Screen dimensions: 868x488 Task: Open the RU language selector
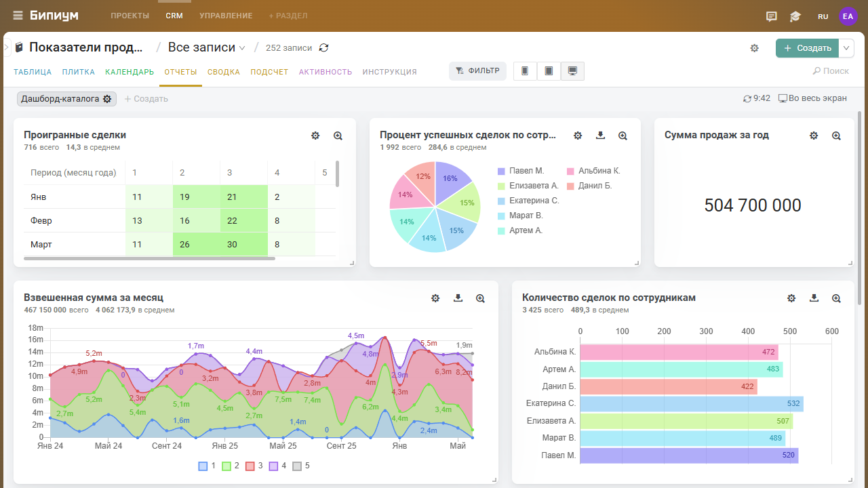(x=823, y=16)
